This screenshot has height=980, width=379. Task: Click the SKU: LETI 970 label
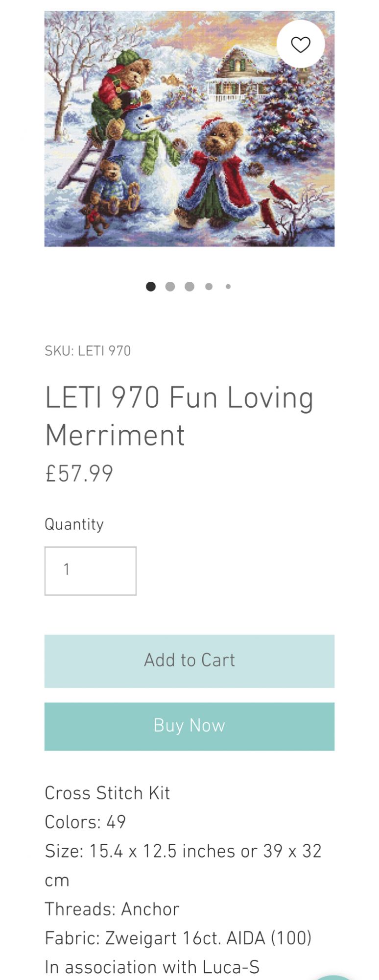88,351
